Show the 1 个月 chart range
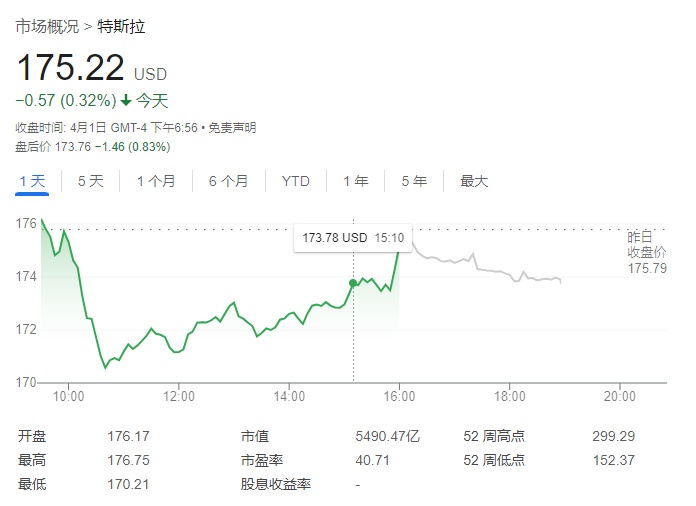 coord(156,181)
